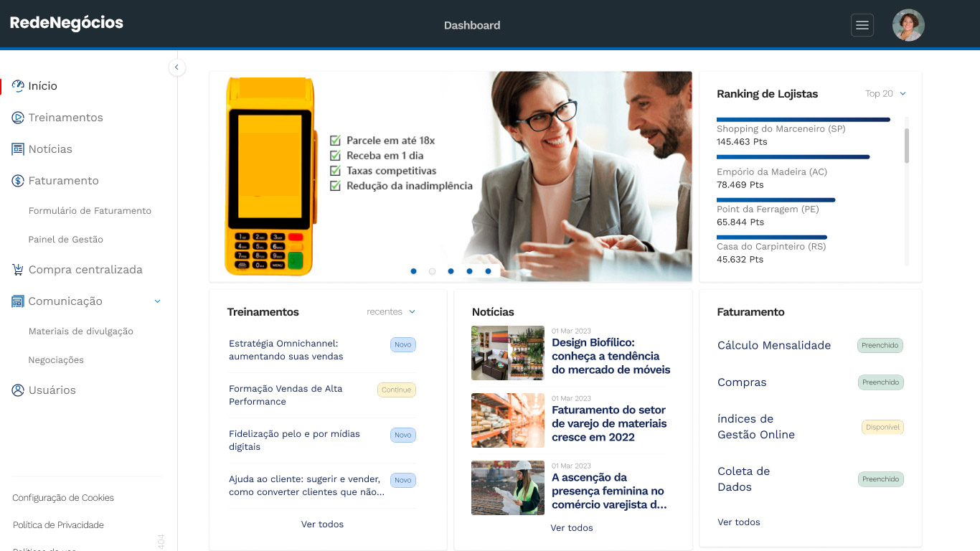Open Política de Privacidade link

pyautogui.click(x=58, y=525)
